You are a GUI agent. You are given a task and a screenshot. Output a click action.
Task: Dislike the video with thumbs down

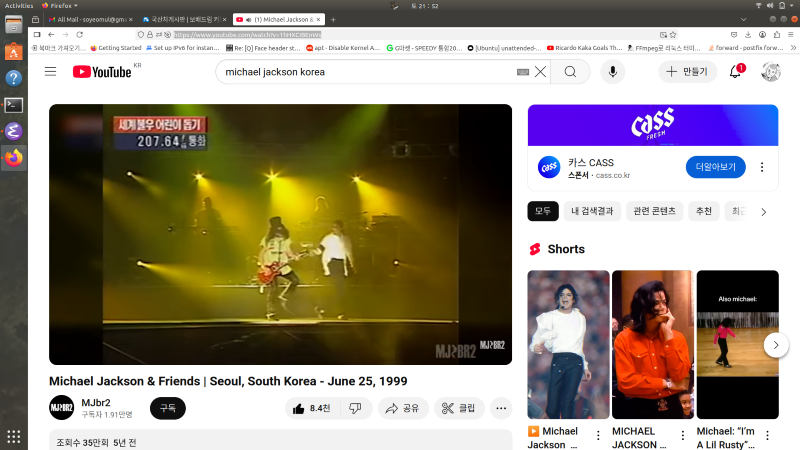pos(355,408)
